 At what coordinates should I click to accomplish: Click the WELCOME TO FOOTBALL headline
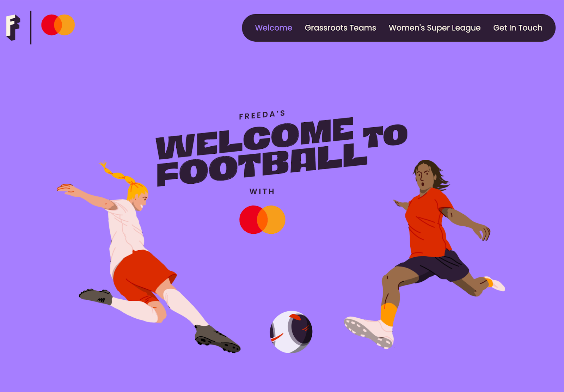[x=281, y=151]
